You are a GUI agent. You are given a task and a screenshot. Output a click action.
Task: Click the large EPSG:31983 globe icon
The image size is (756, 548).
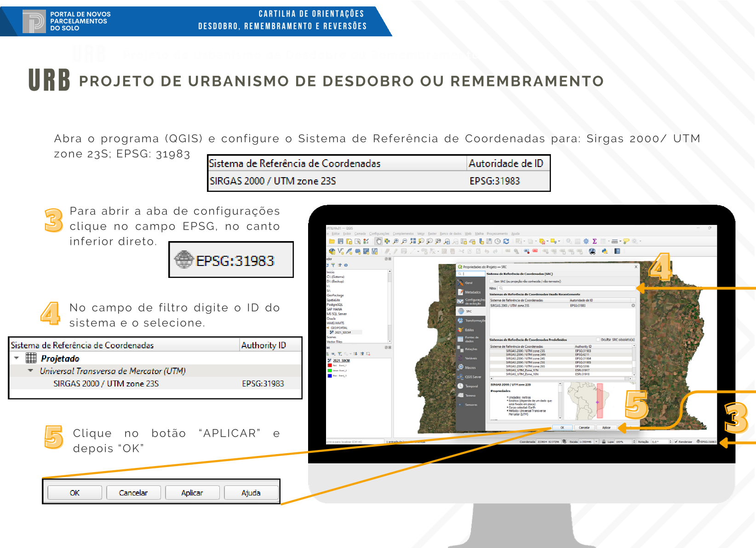(x=184, y=260)
